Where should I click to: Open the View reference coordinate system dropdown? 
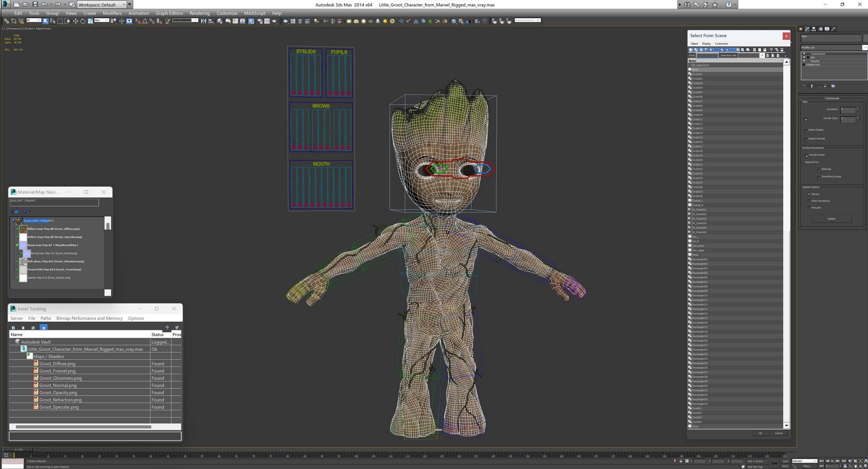click(101, 20)
